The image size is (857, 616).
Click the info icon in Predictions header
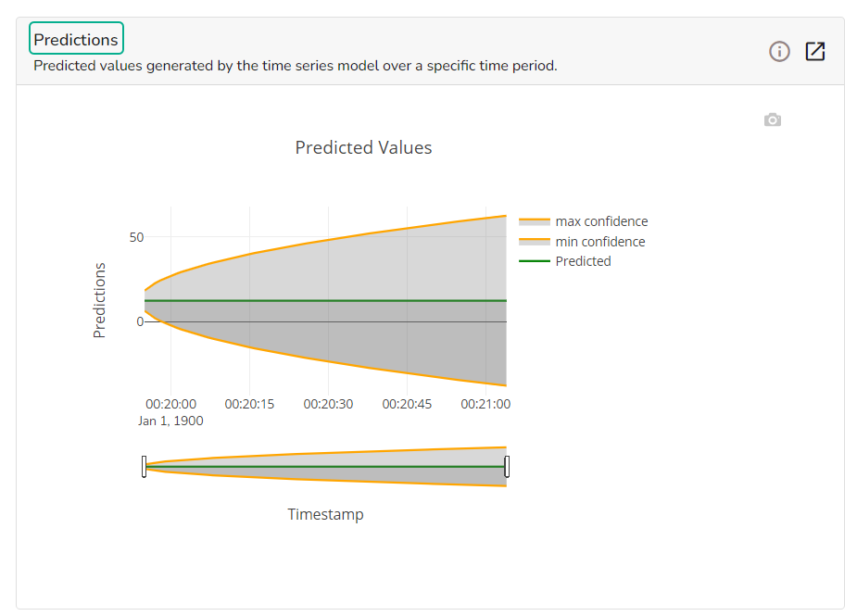tap(779, 52)
